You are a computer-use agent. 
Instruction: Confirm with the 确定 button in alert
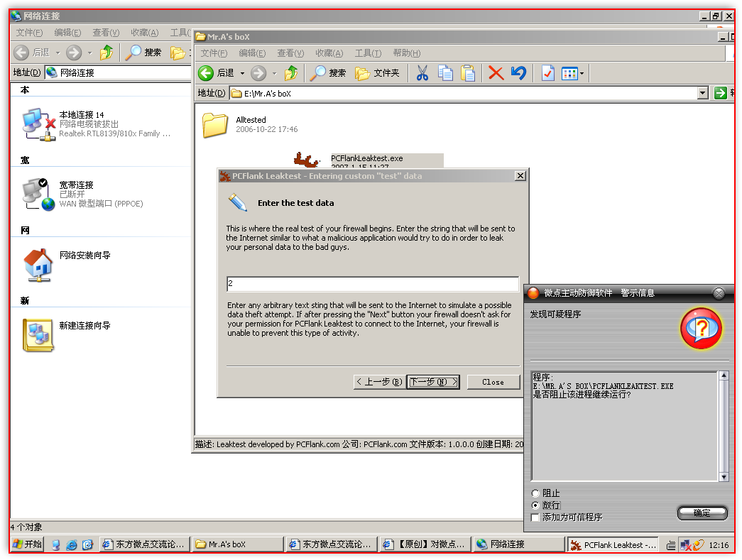click(702, 513)
